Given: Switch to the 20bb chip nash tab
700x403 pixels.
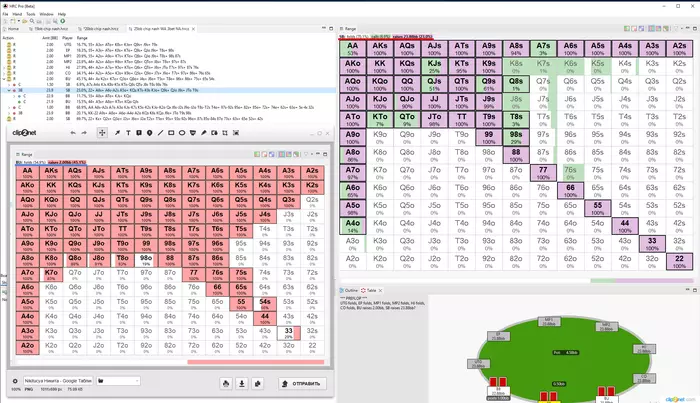Looking at the screenshot, I should tap(98, 29).
